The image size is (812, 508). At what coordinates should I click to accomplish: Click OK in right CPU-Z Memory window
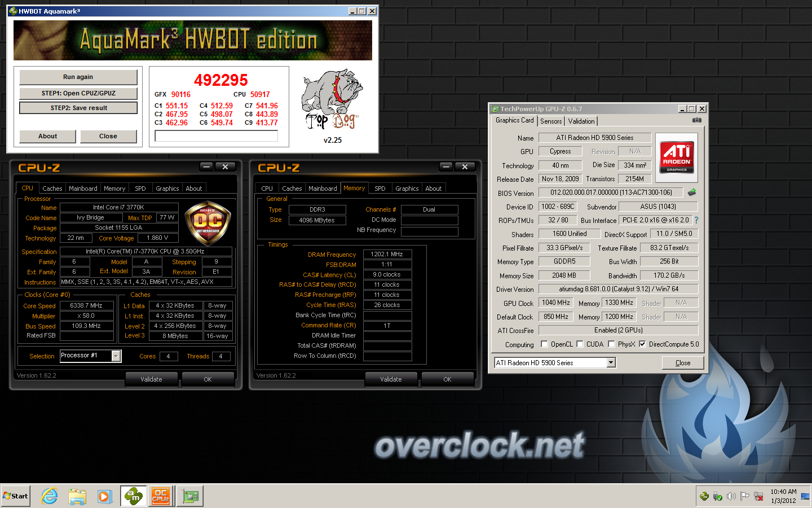click(447, 379)
